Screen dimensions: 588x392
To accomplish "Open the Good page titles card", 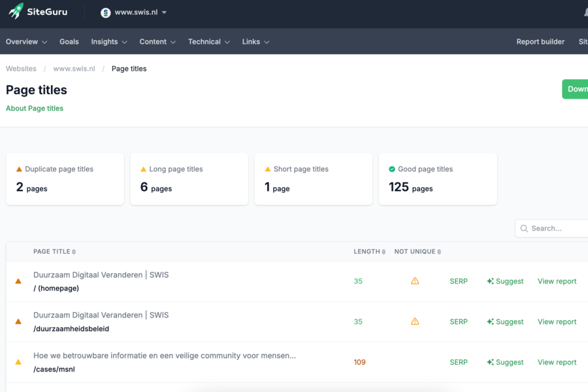I will click(438, 178).
